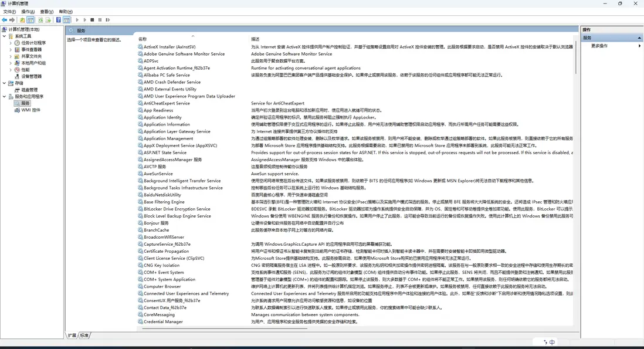Select the 计算机管理(本地) root node
The height and width of the screenshot is (349, 644).
[21, 29]
